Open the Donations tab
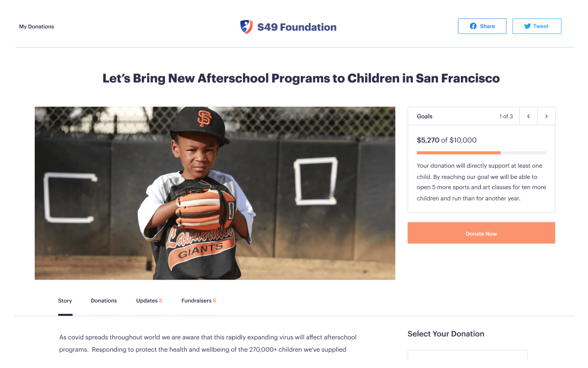Screen dimensions: 588x368 [x=104, y=301]
